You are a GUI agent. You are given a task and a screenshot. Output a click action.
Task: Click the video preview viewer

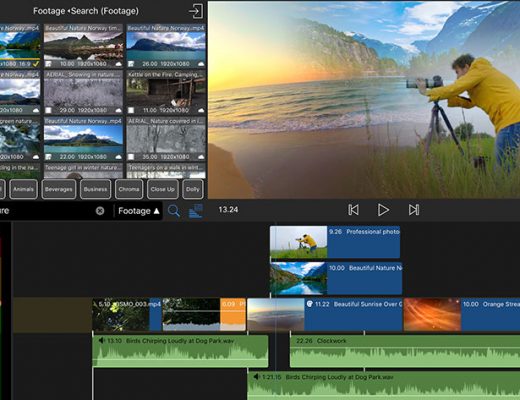click(x=364, y=100)
